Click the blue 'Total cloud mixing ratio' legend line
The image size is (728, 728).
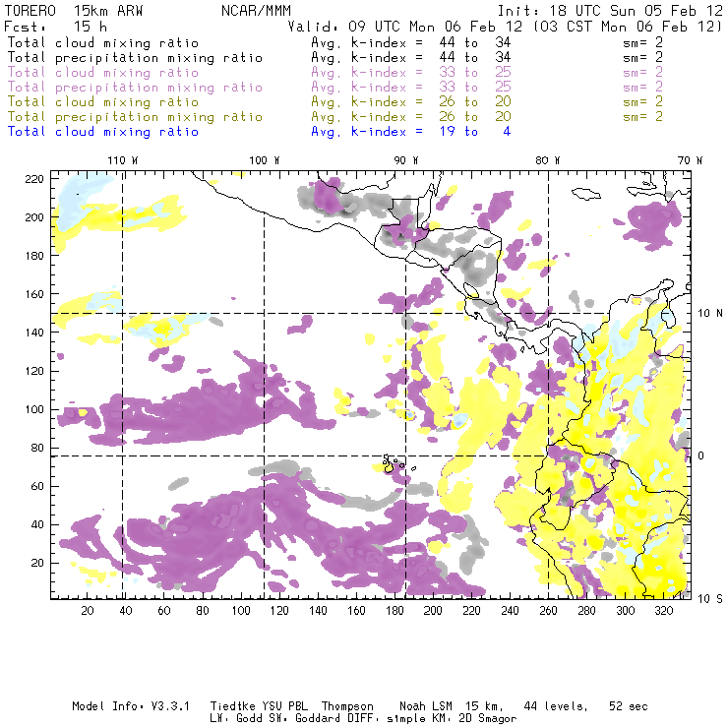[103, 132]
